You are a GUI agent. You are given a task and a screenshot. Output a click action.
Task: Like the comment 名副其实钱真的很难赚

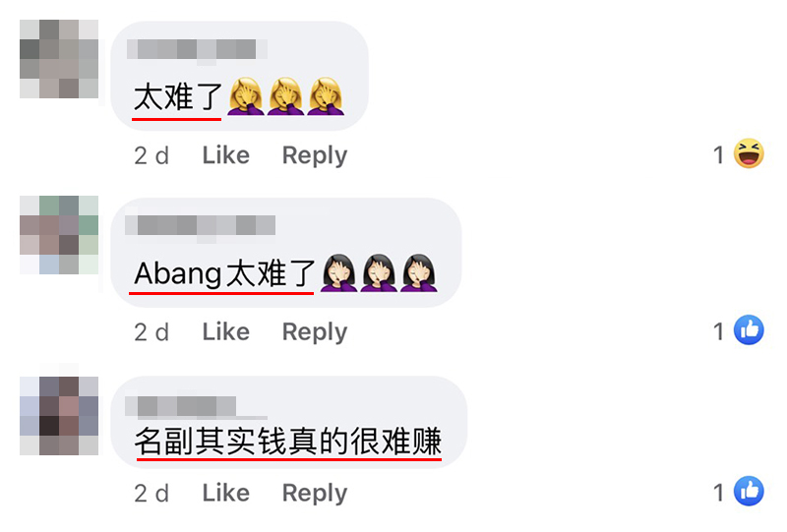226,493
